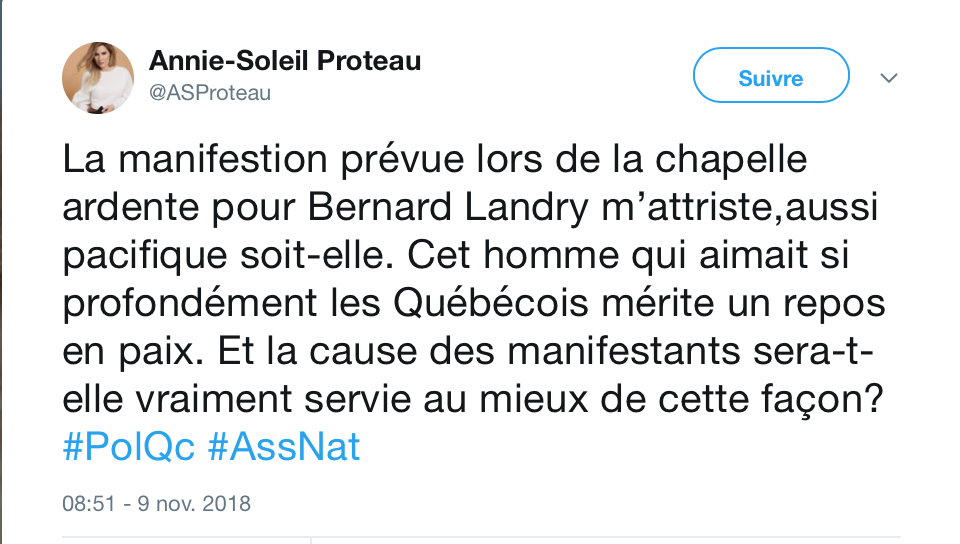
Task: Click the date 9 nov. 2018
Action: point(194,504)
